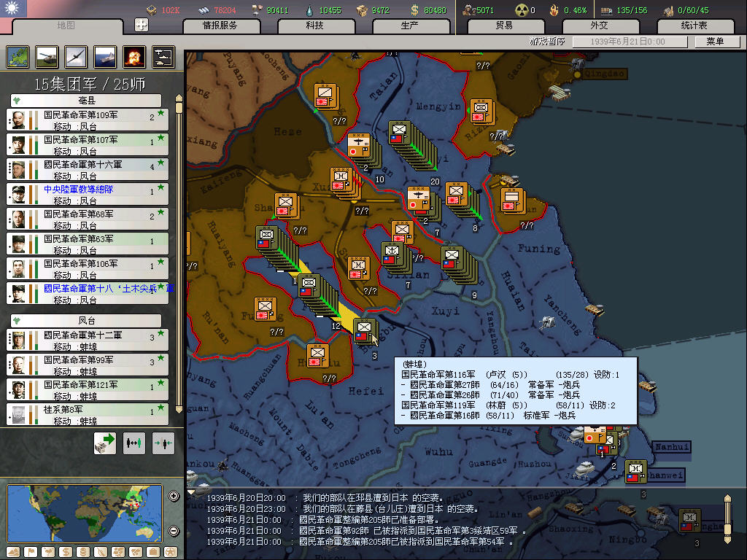This screenshot has height=560, width=747.
Task: Click the merge units icon
Action: tap(163, 443)
